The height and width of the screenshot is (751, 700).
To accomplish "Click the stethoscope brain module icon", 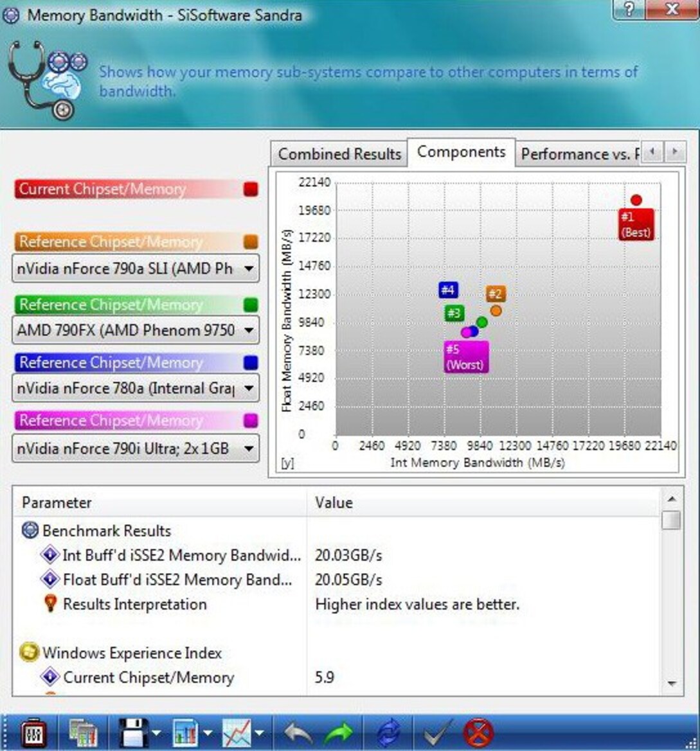I will (47, 80).
